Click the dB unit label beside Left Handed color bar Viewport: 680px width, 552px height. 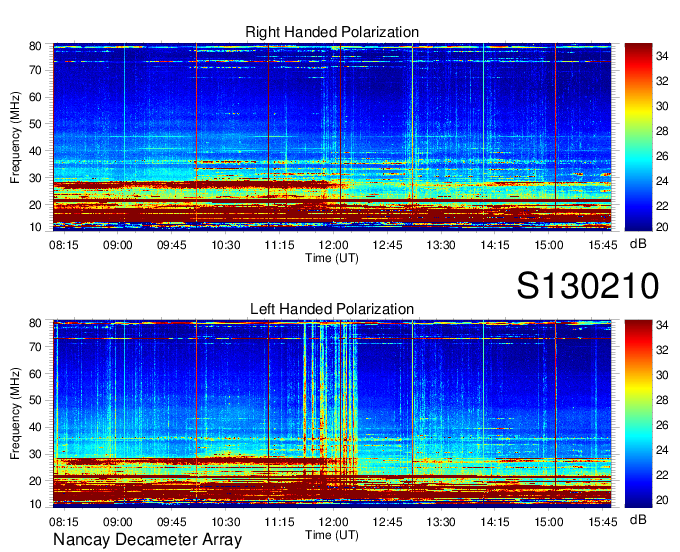(x=638, y=520)
